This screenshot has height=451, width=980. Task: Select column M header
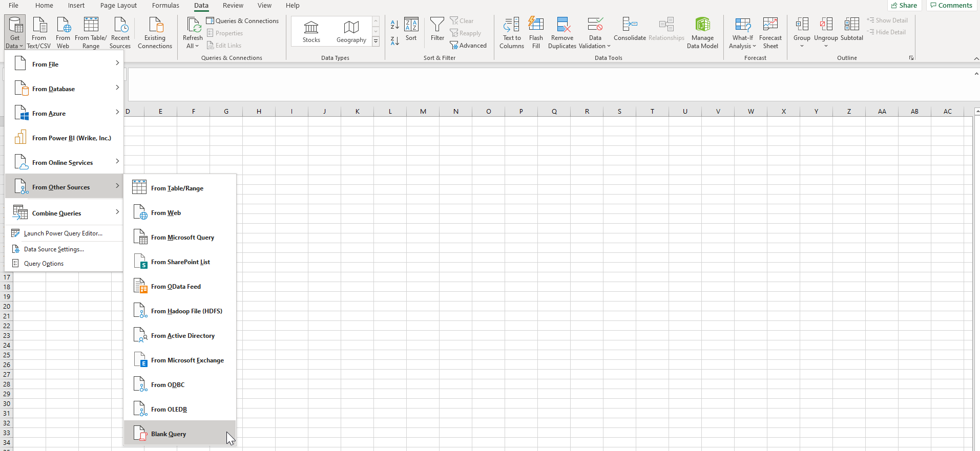click(423, 111)
